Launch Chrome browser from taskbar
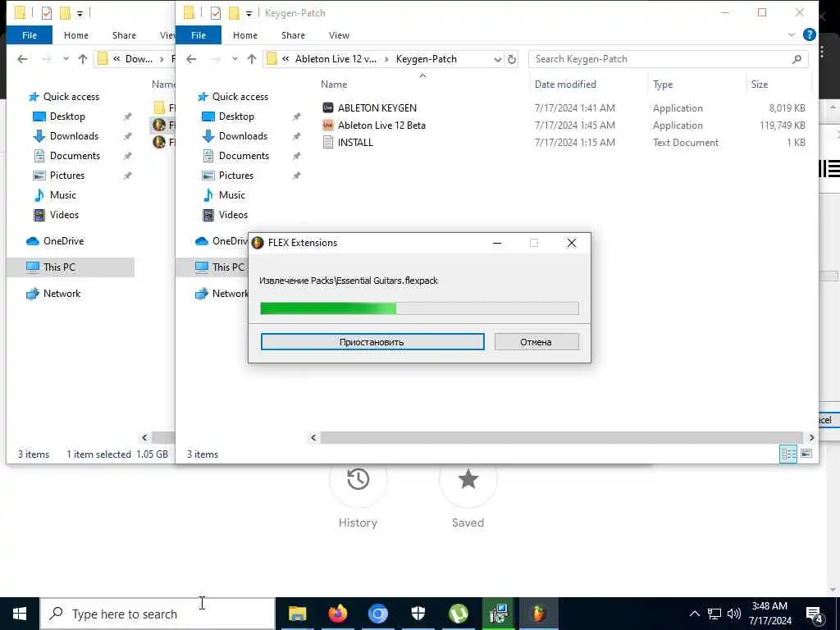840x630 pixels. [x=377, y=614]
